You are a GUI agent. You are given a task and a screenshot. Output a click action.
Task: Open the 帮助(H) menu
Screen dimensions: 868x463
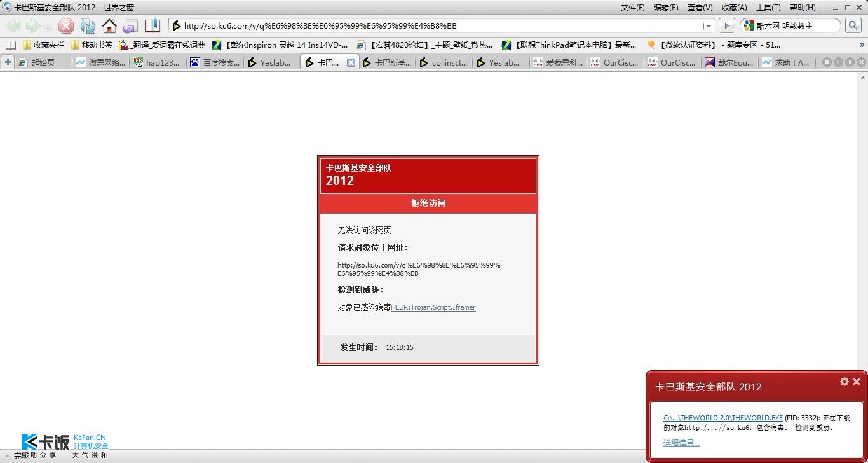pos(802,8)
